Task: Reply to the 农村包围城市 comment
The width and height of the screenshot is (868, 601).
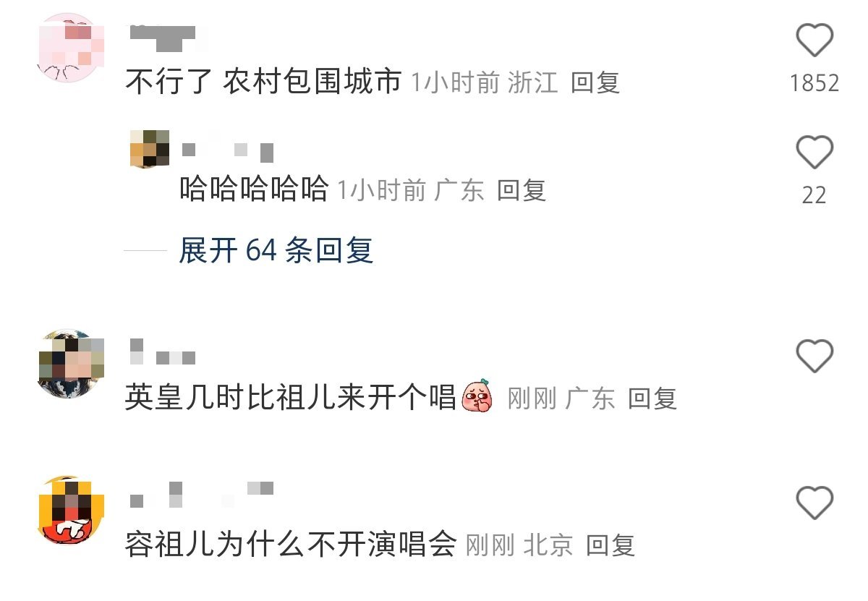Action: point(595,82)
